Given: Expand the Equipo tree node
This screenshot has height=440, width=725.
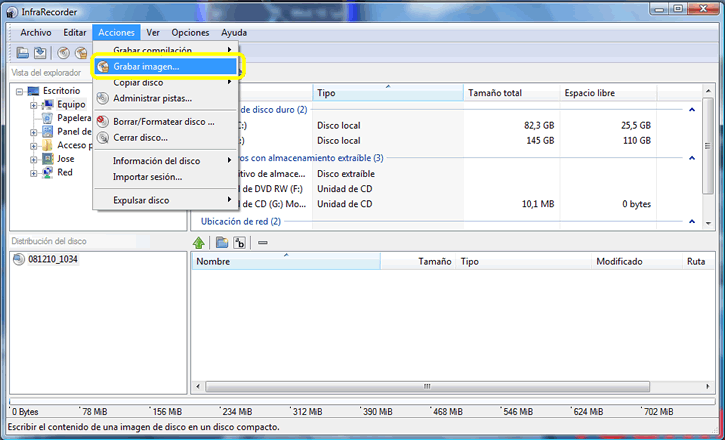Looking at the screenshot, I should point(33,104).
